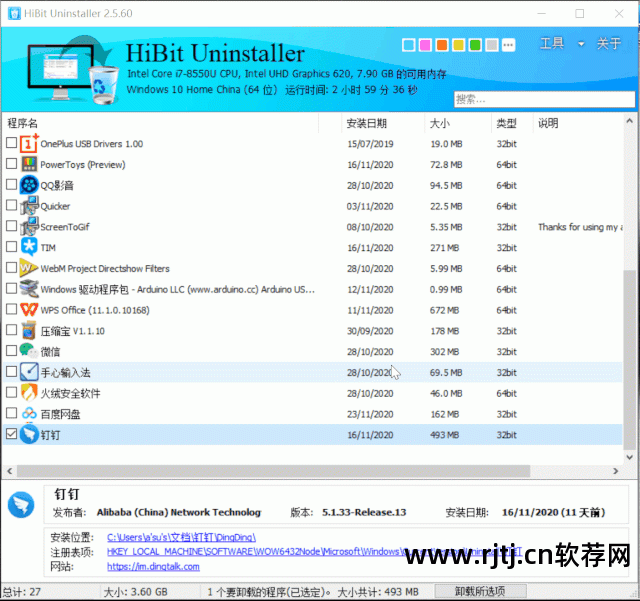Click the 搜索 search input field
640x601 pixels.
pos(542,99)
